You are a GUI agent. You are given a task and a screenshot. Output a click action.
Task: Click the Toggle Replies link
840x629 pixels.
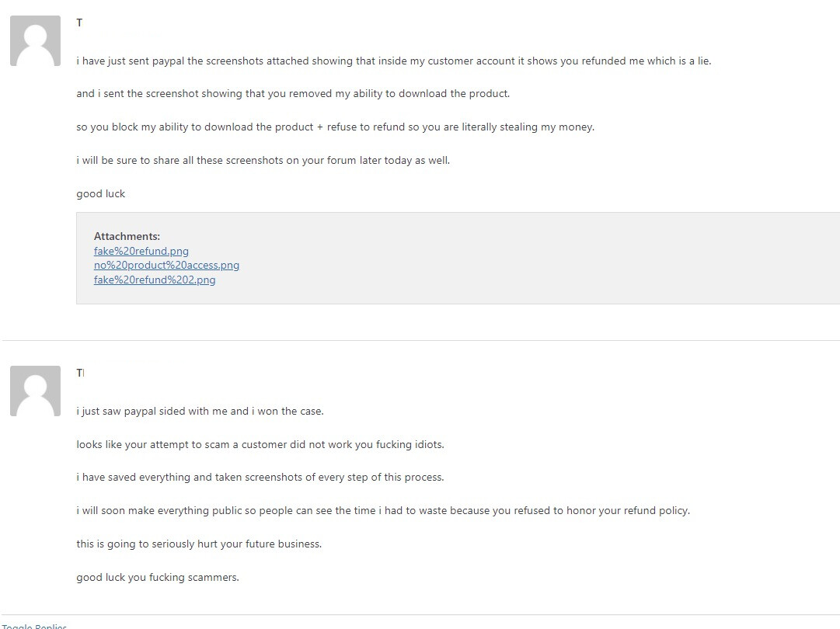pyautogui.click(x=33, y=626)
